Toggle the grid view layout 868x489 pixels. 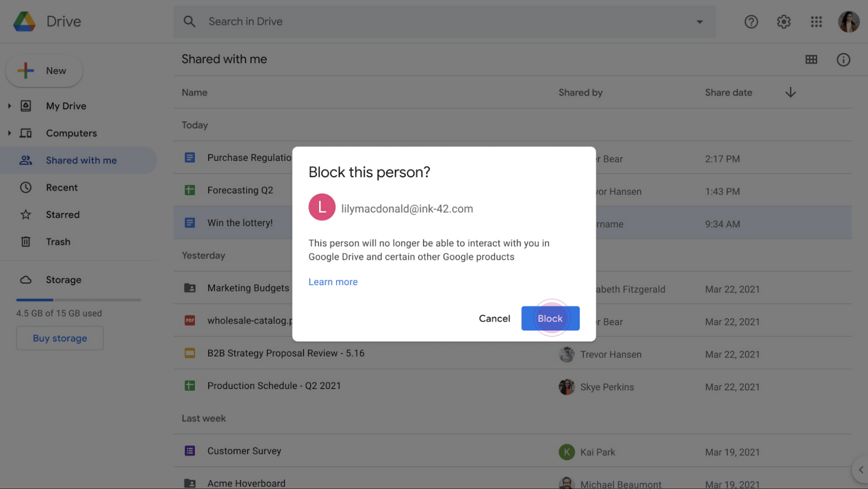point(811,59)
